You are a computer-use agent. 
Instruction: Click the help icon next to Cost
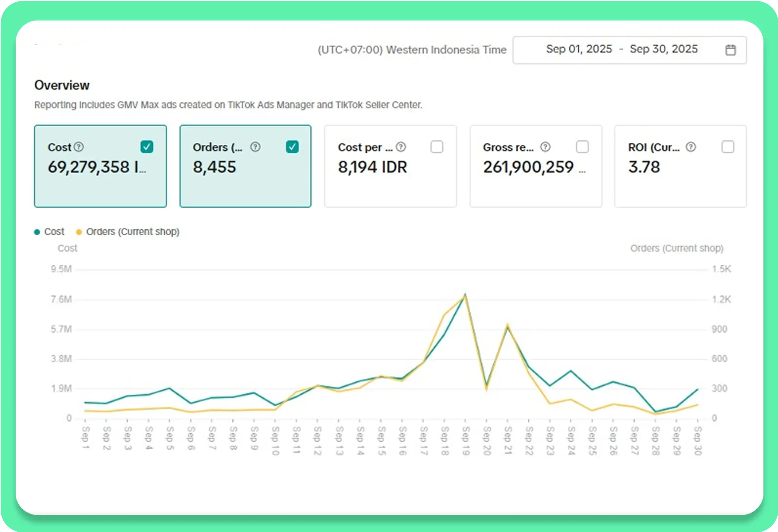[79, 147]
